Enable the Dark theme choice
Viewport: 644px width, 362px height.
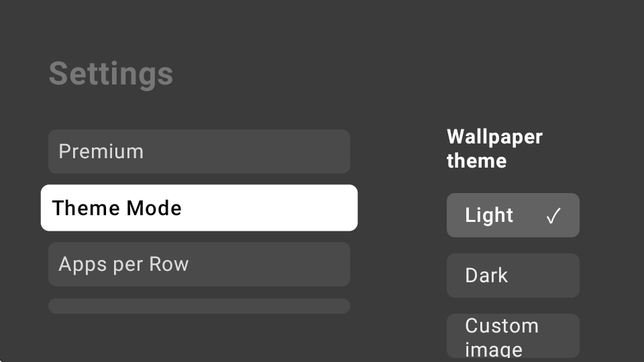(x=513, y=276)
